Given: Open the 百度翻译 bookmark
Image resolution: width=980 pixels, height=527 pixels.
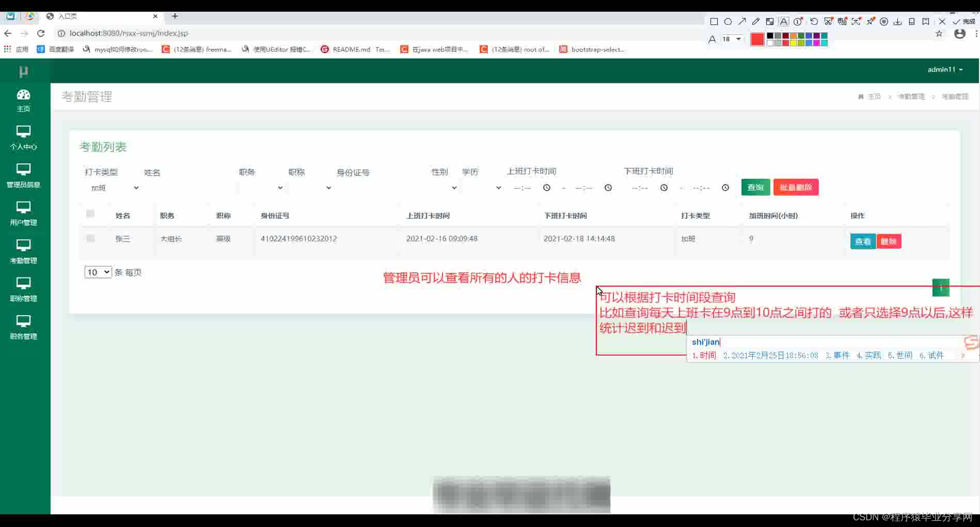Looking at the screenshot, I should 56,50.
